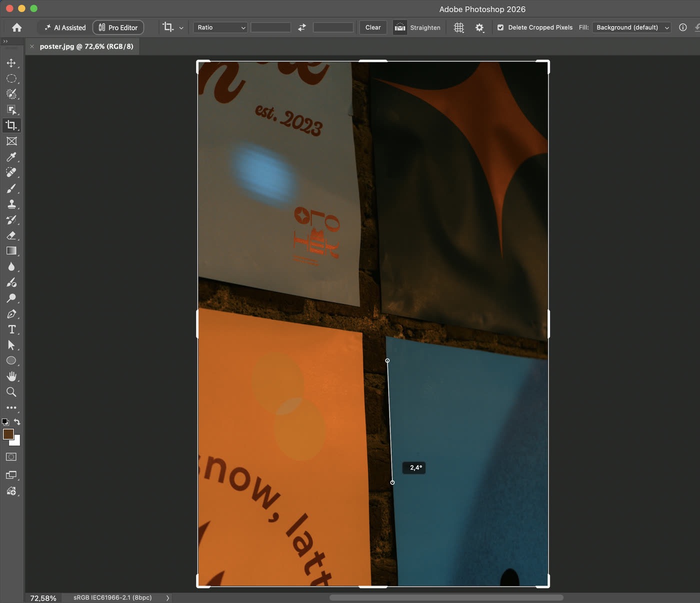Go to the Home screen
The height and width of the screenshot is (603, 700).
(x=16, y=27)
